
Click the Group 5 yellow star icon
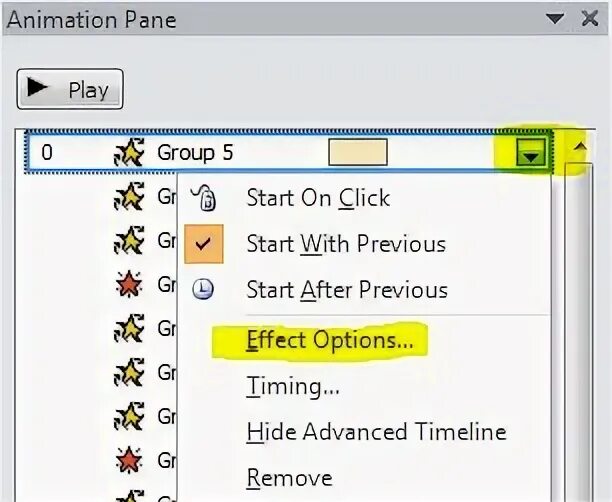(128, 153)
